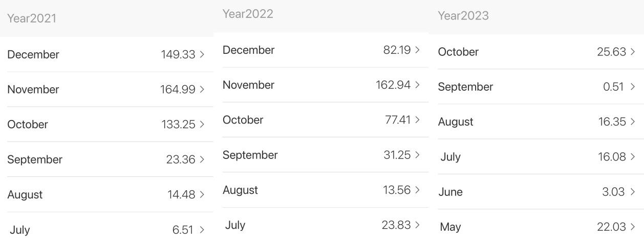The width and height of the screenshot is (644, 240).
Task: Open December 2021 chevron showing 149.33
Action: pyautogui.click(x=202, y=54)
